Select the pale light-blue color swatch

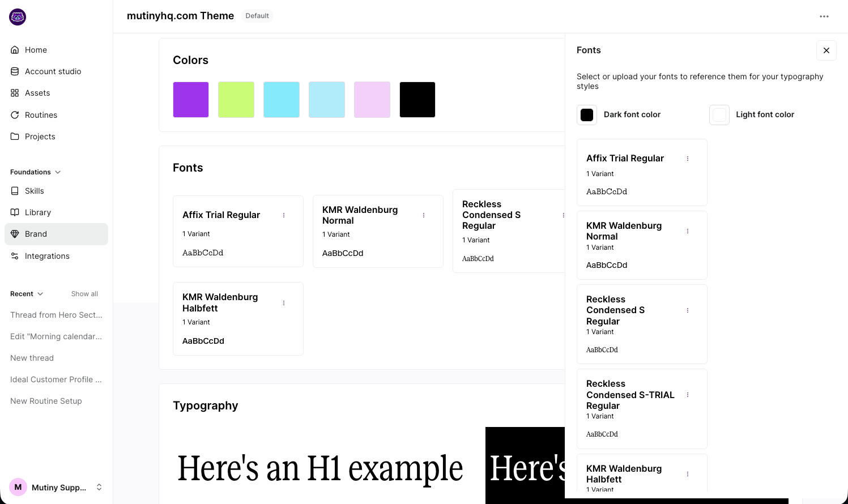pos(327,100)
